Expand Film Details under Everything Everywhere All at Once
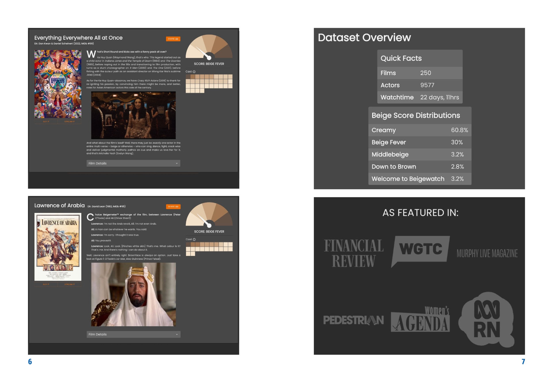The height and width of the screenshot is (392, 553). pyautogui.click(x=133, y=163)
